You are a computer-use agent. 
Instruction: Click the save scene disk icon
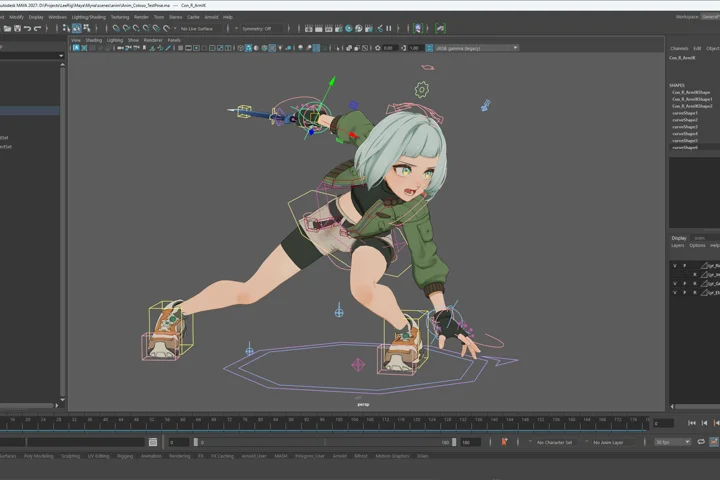click(x=17, y=28)
